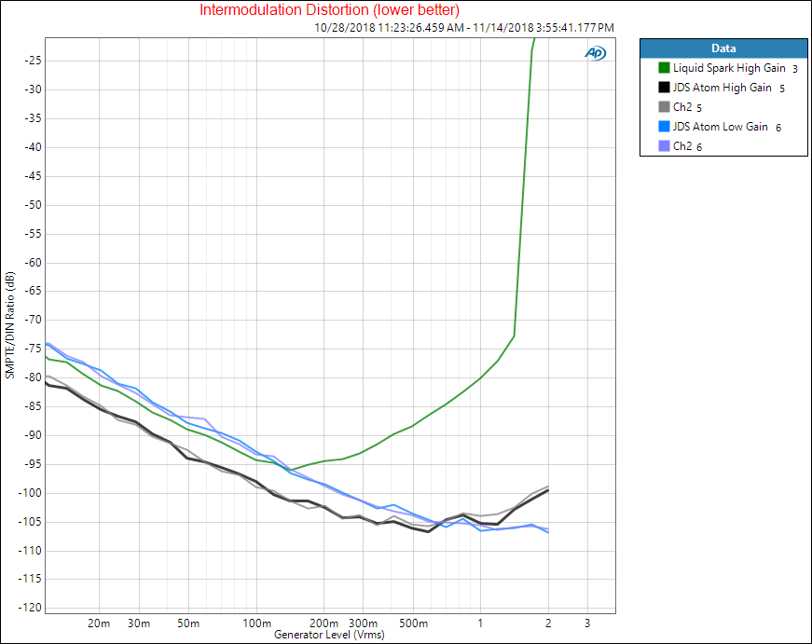Click the '20m' tick on the horizontal axis
The width and height of the screenshot is (812, 644).
[99, 623]
